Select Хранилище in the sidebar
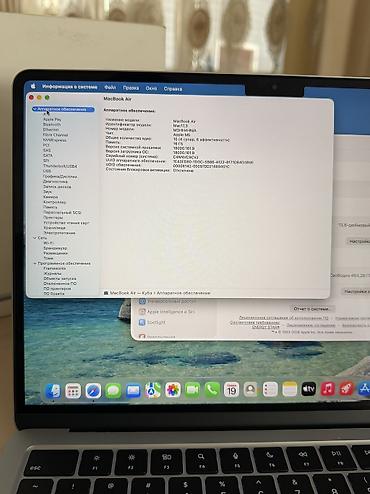This screenshot has height=494, width=370. pyautogui.click(x=54, y=228)
